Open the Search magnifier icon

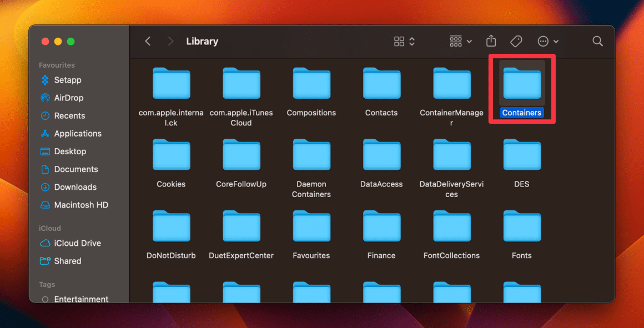point(597,41)
